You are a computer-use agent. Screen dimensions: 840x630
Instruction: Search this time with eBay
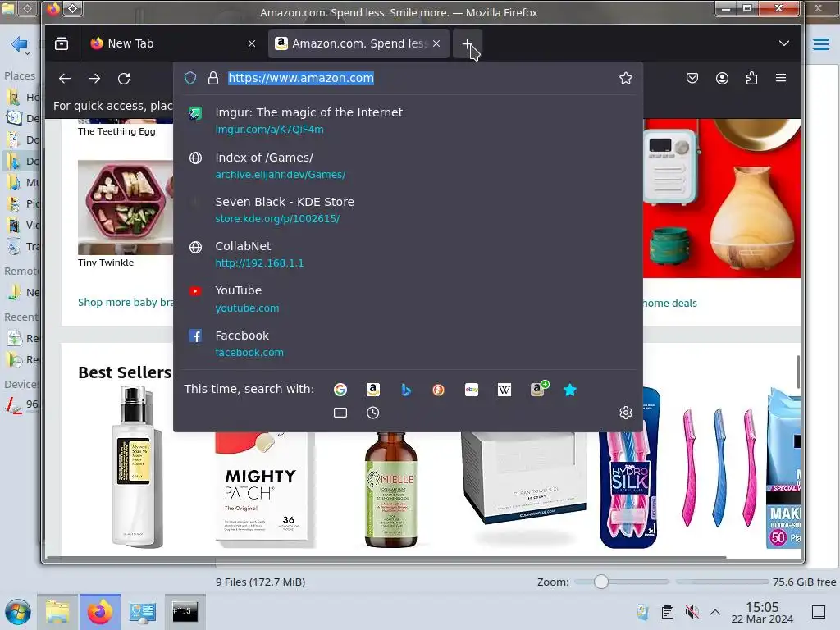[472, 390]
